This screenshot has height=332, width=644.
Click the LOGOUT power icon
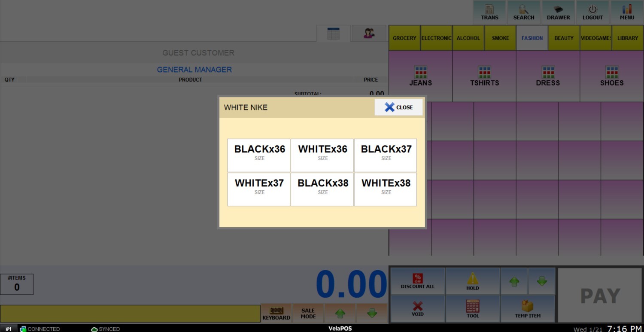pos(592,12)
